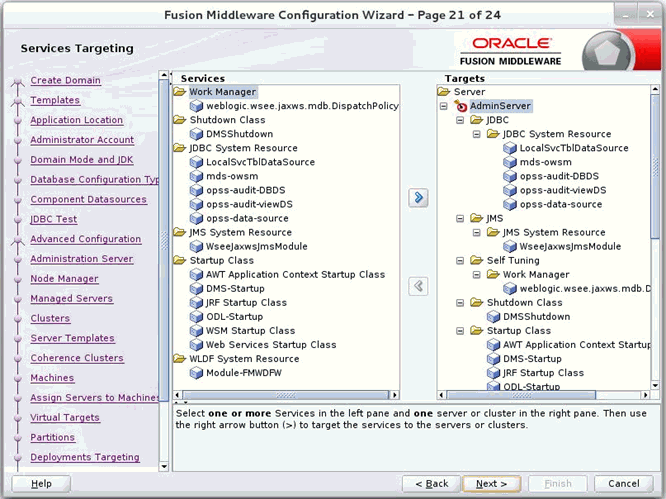The height and width of the screenshot is (499, 666).
Task: Select weblogic.wsee.jaxws.mdb.DispatchPolicy in Services
Action: (302, 106)
